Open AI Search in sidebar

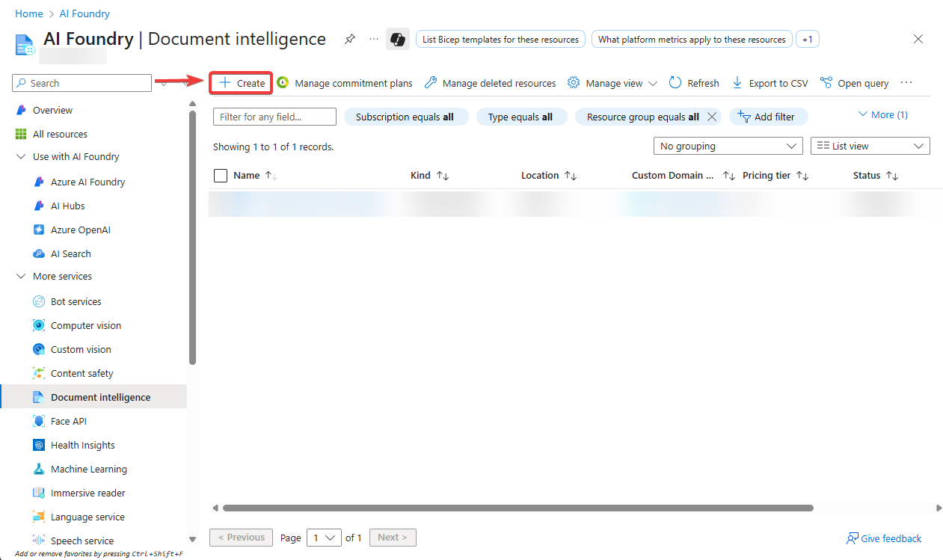coord(70,253)
